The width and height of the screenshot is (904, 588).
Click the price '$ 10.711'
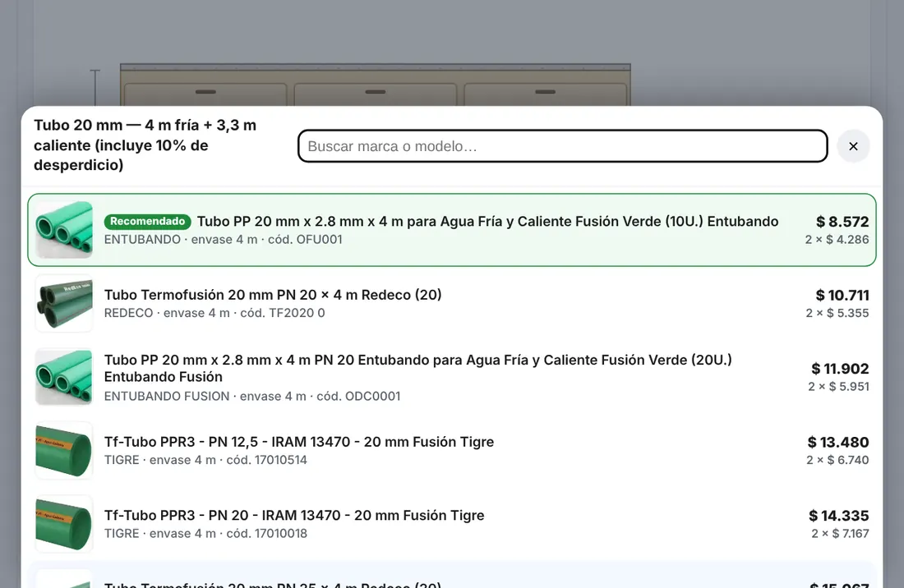842,296
